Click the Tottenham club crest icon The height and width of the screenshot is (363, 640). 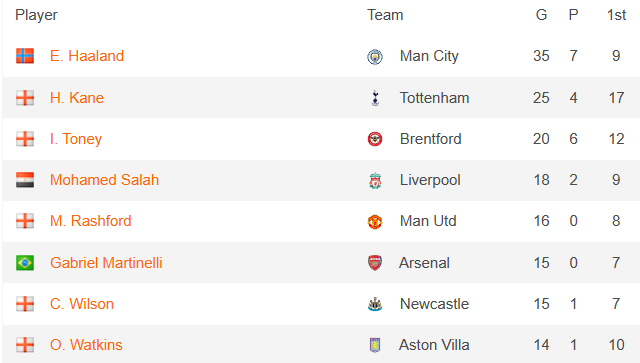pyautogui.click(x=375, y=98)
